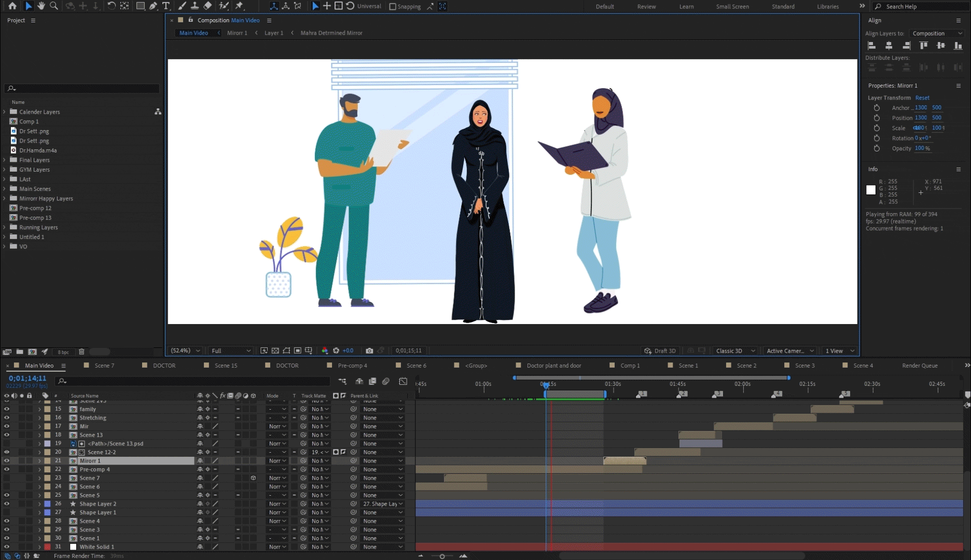Select the Rotation tool
Screen dimensions: 971x560
click(112, 6)
